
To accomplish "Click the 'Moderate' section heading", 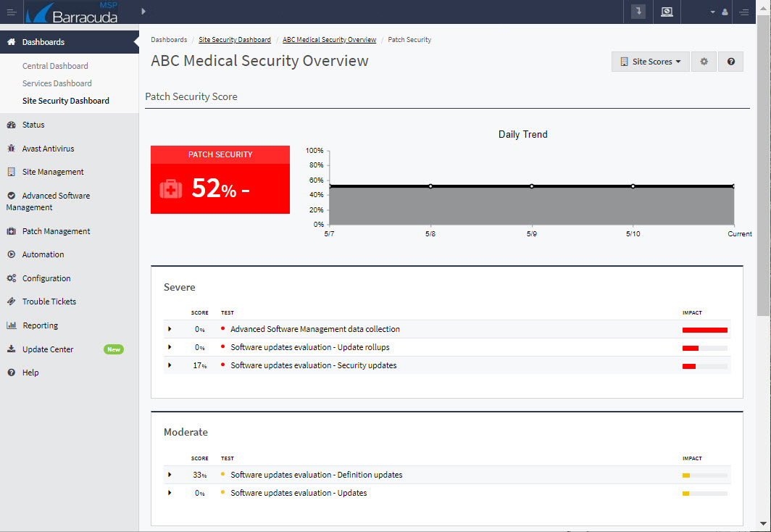I will coord(186,432).
